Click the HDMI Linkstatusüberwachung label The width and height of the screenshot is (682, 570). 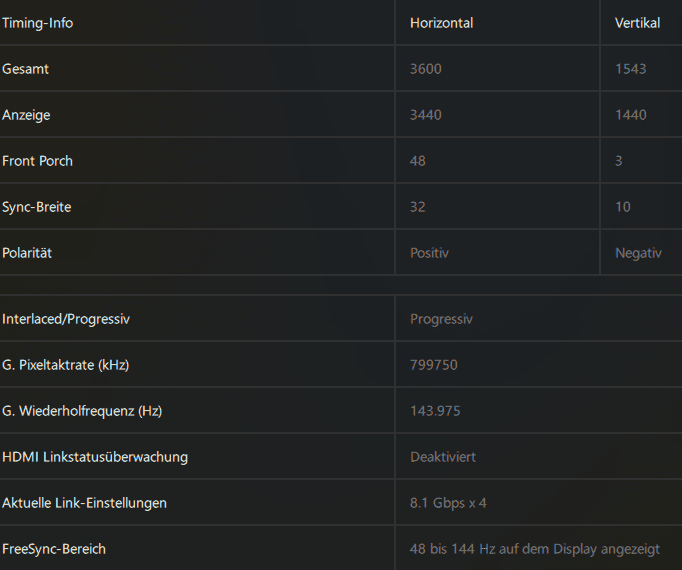95,457
